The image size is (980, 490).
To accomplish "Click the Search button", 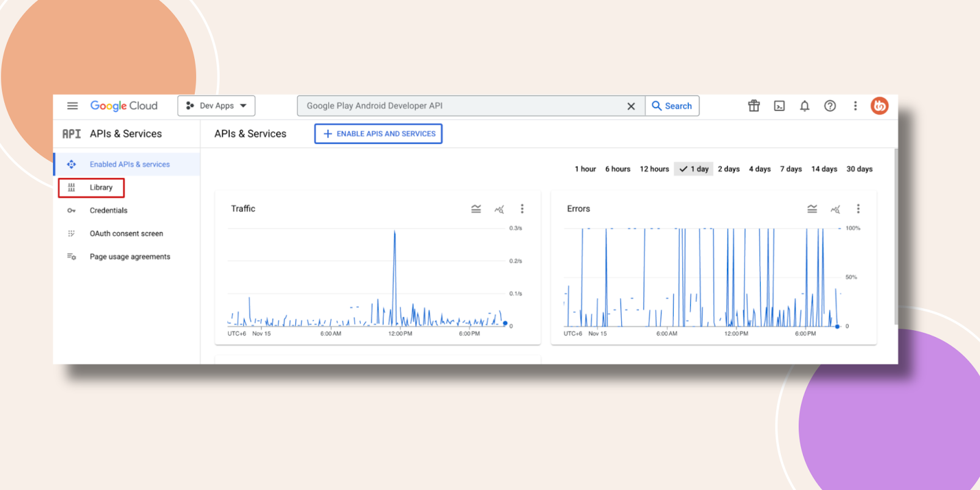I will coord(672,106).
